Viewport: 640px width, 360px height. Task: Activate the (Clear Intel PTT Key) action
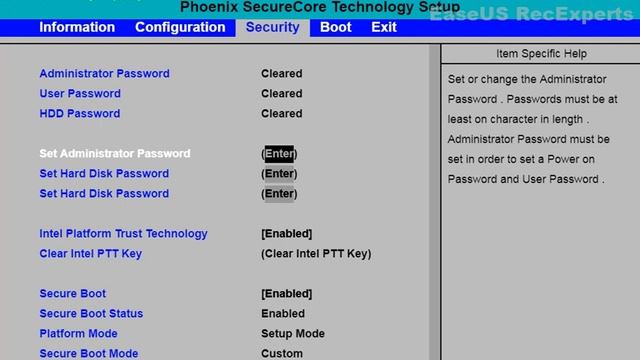(x=316, y=253)
